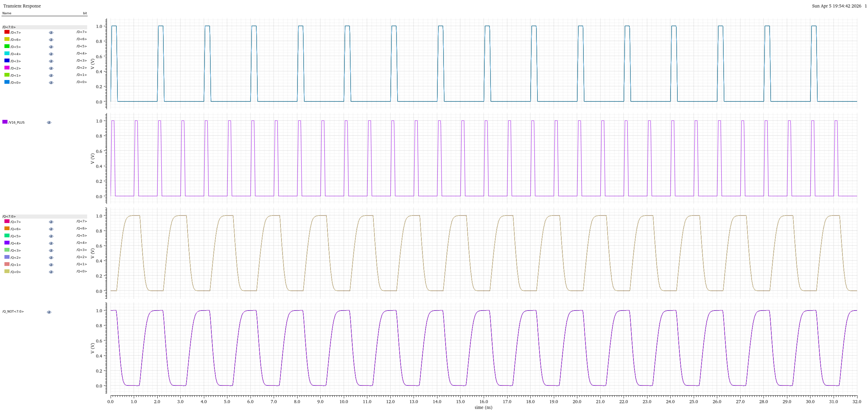This screenshot has height=412, width=868.
Task: Click the lime /D<1> color swatch
Action: 7,75
